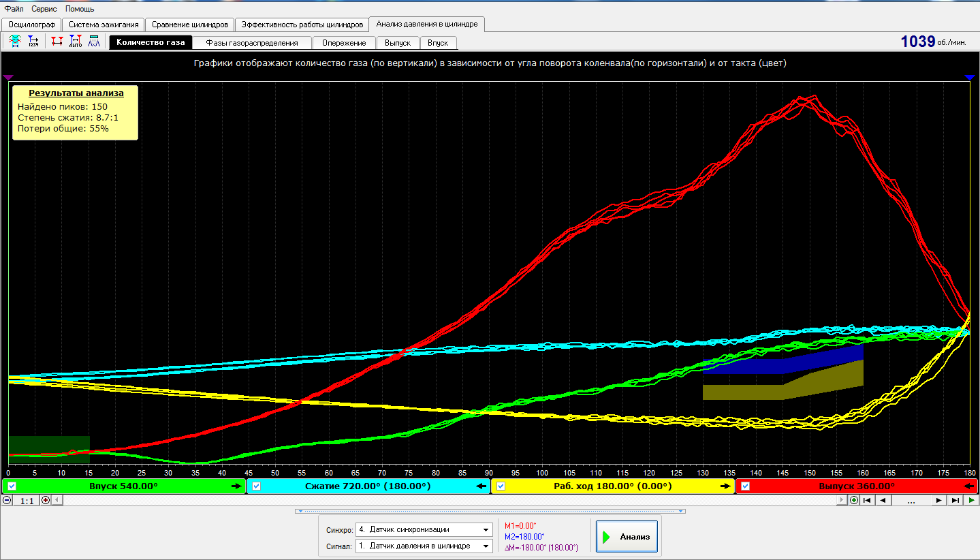
Task: Select the Количество газа subtab
Action: point(151,42)
